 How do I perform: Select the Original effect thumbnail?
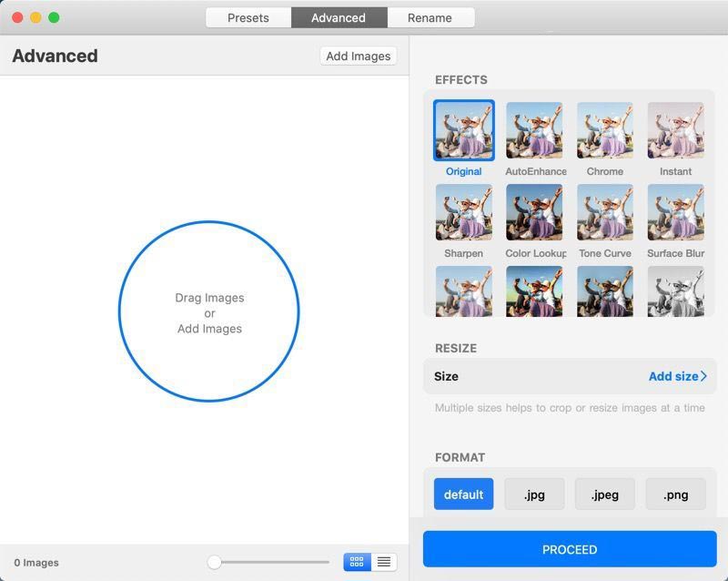tap(464, 130)
